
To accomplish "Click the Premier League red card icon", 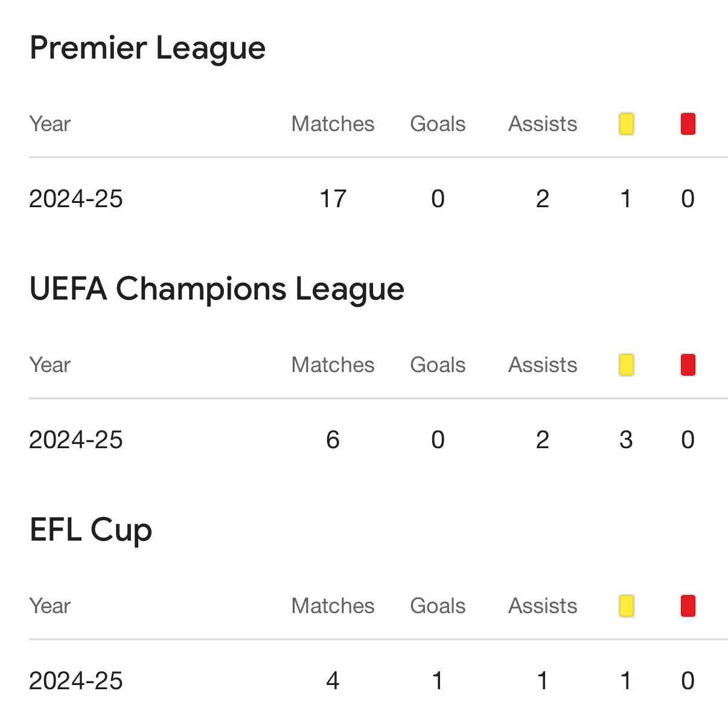I will [x=688, y=124].
